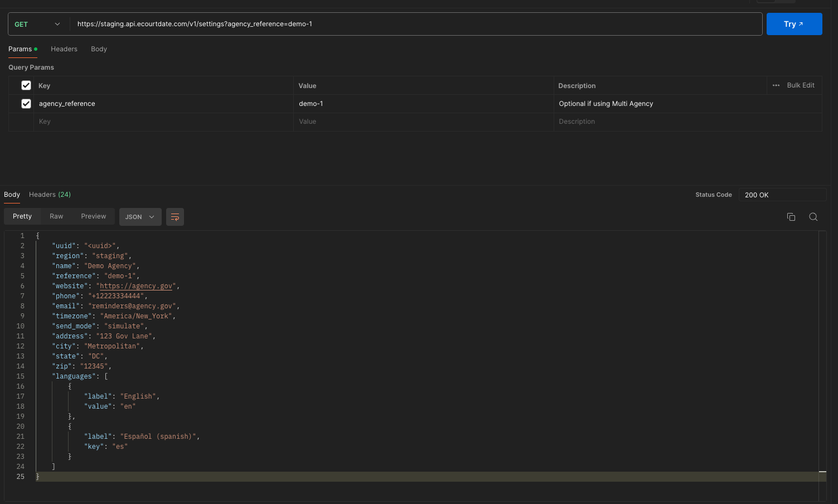The height and width of the screenshot is (504, 838).
Task: Open the JSON format dropdown
Action: tap(140, 217)
